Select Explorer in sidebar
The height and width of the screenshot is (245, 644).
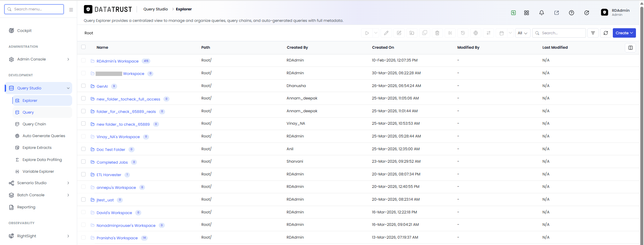coord(42,100)
